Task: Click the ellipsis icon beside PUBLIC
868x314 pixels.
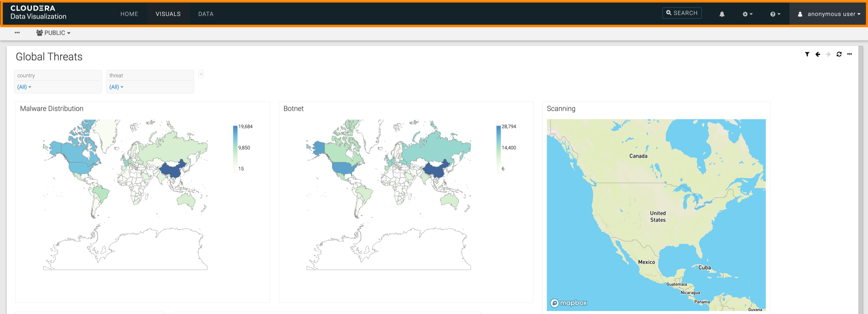Action: (17, 33)
